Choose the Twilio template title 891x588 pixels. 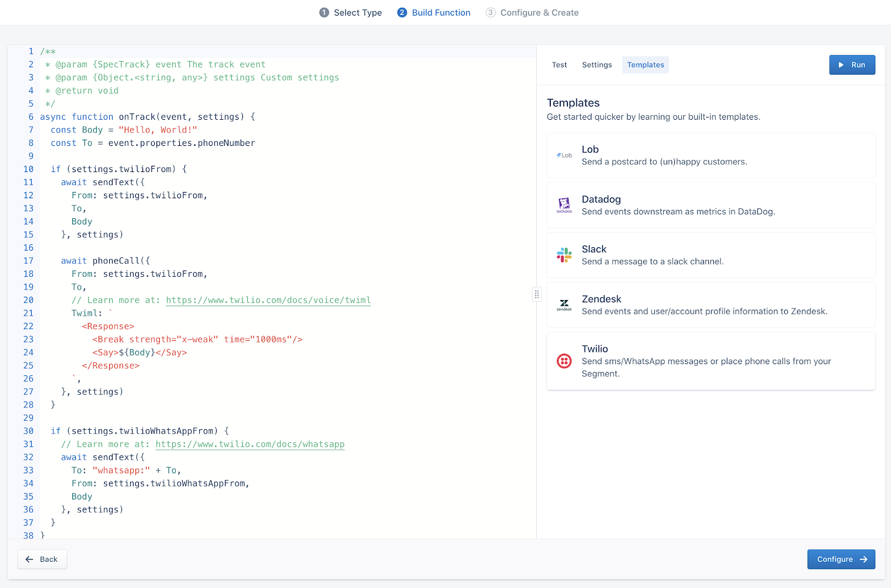595,349
